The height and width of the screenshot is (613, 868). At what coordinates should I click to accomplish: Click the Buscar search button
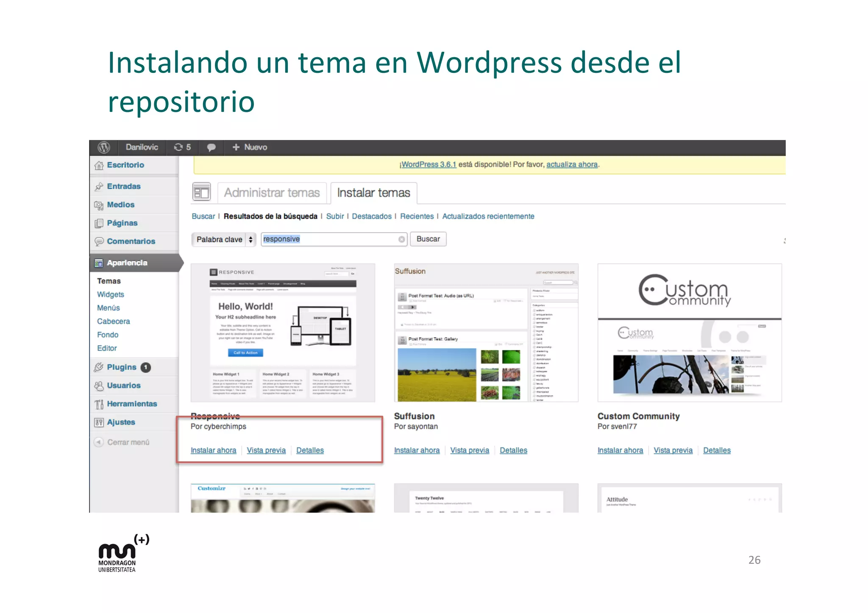[x=428, y=239]
